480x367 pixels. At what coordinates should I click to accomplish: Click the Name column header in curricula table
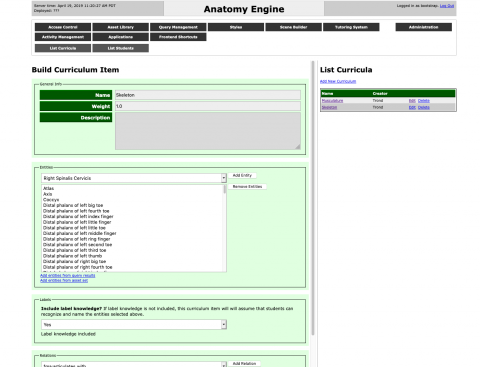coord(327,94)
